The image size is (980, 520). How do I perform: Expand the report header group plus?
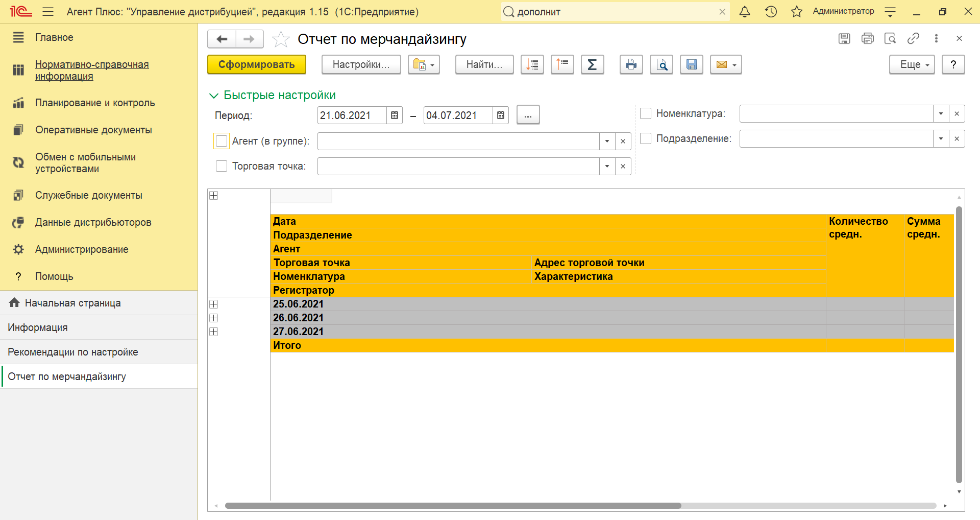click(x=214, y=196)
